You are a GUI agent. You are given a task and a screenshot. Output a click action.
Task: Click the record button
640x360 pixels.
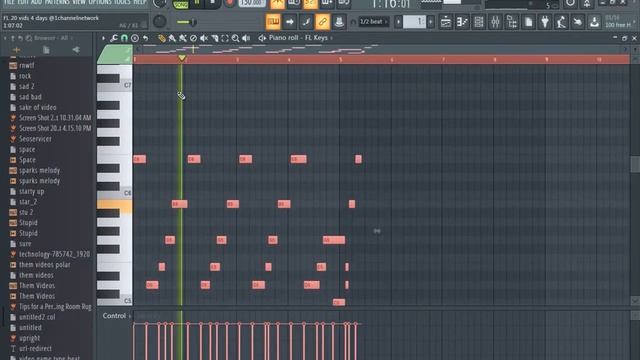[x=229, y=3]
